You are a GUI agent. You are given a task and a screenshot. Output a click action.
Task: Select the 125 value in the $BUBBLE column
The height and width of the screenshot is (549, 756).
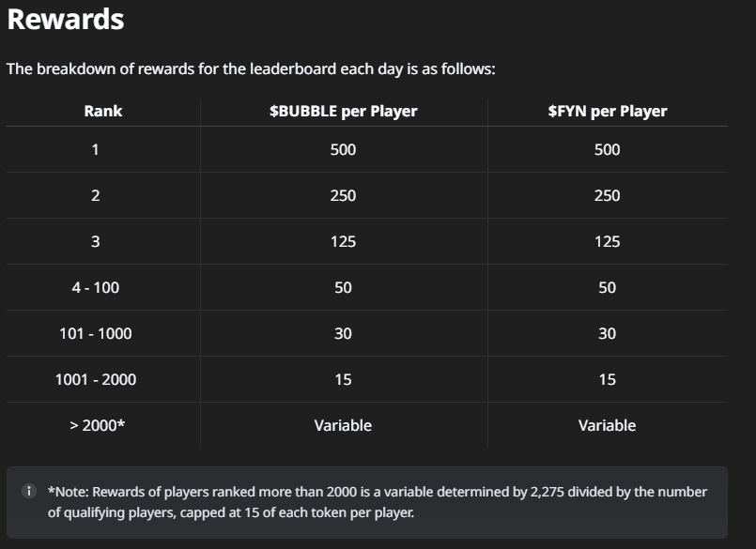343,241
